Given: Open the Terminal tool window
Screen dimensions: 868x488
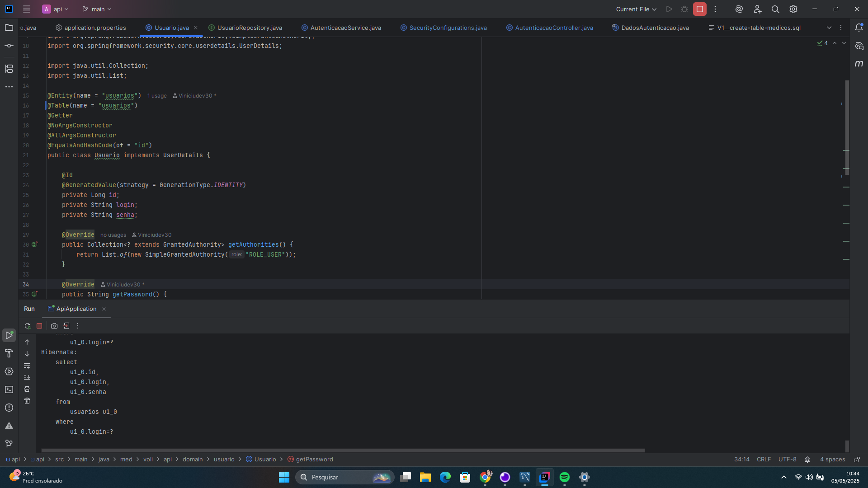Looking at the screenshot, I should tap(9, 389).
